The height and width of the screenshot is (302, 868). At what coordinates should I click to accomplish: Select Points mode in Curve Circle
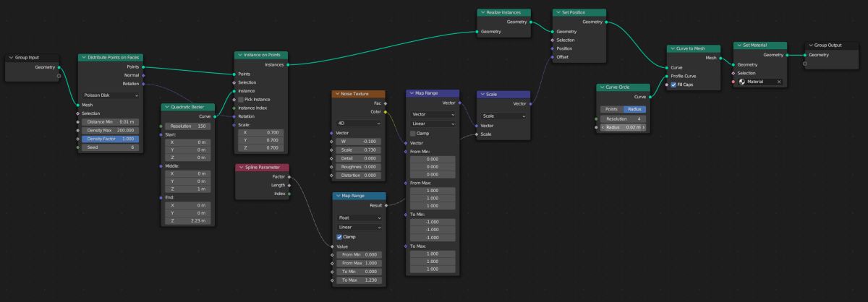click(x=611, y=108)
